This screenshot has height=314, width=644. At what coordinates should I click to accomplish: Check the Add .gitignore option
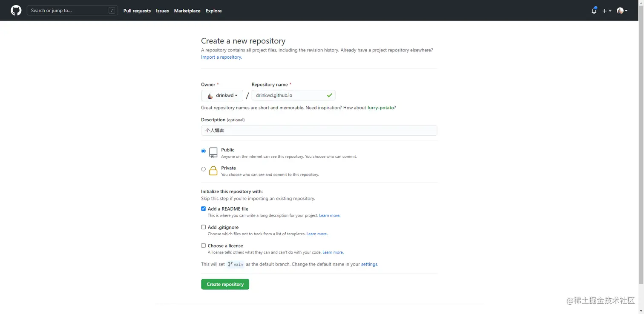coord(203,227)
